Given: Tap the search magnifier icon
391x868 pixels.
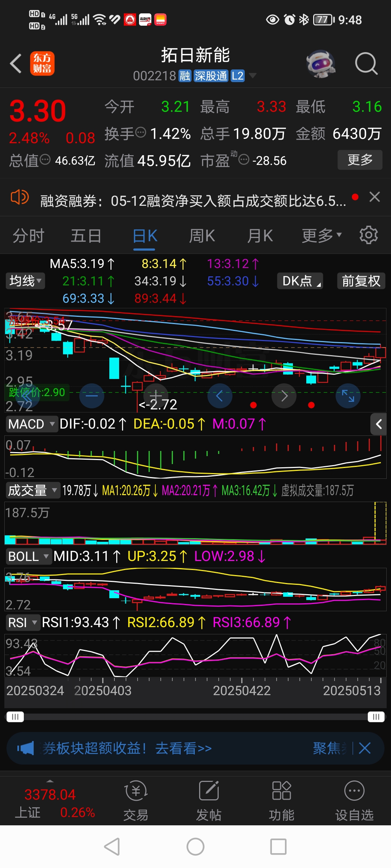Looking at the screenshot, I should coord(366,64).
